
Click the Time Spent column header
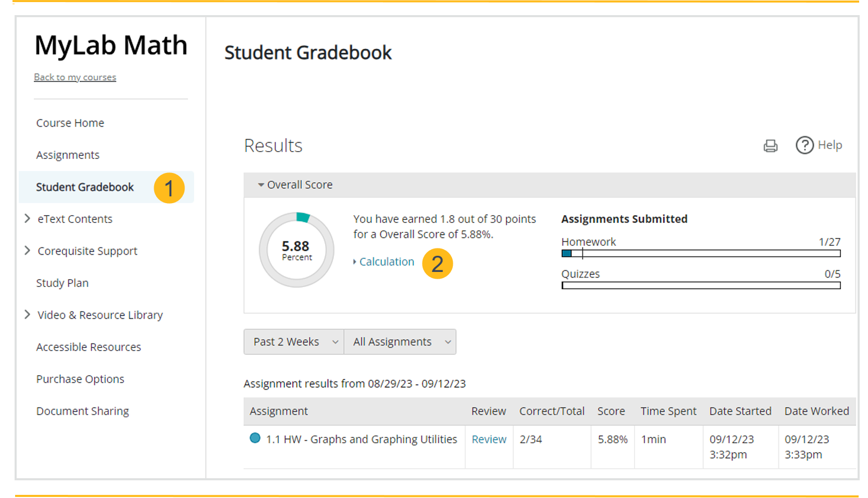point(668,411)
